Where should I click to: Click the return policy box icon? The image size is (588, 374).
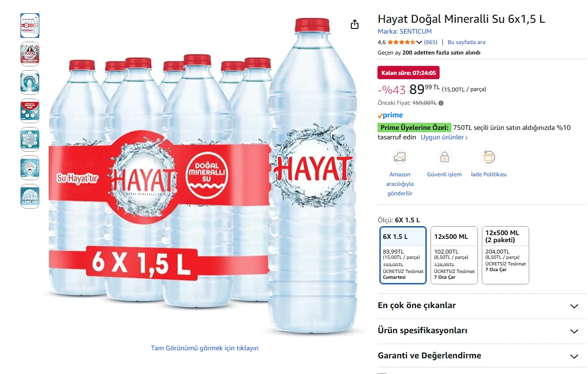tap(489, 157)
